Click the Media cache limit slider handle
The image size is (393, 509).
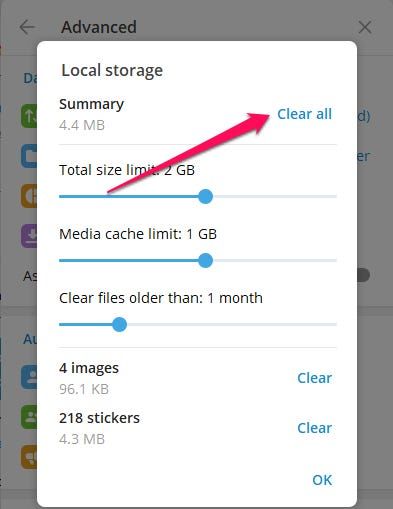point(205,260)
